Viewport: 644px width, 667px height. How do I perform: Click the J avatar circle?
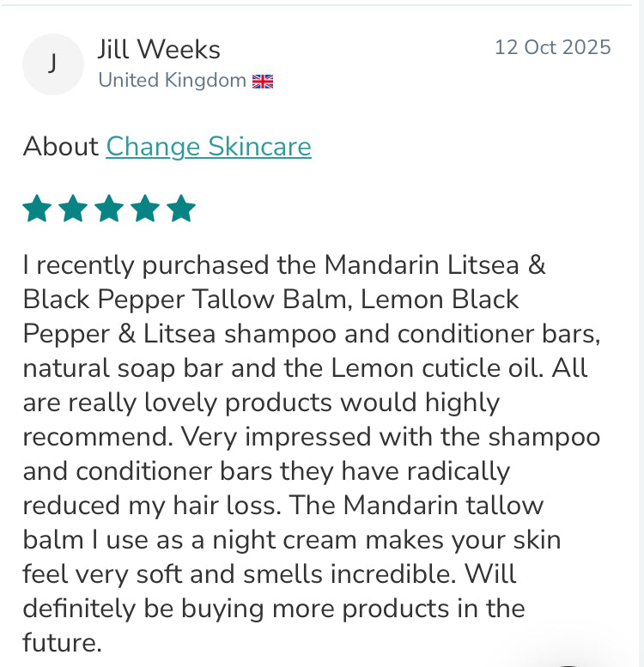pos(52,64)
